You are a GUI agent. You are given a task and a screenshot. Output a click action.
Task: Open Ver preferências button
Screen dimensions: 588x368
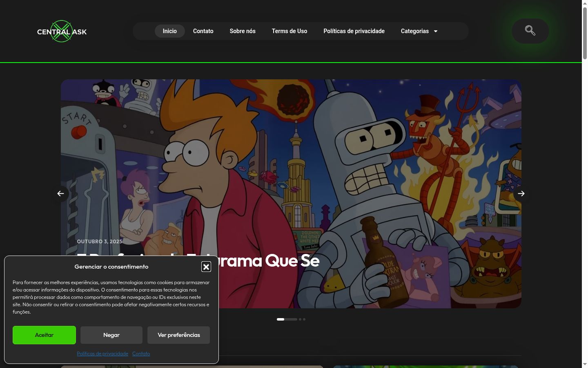click(x=179, y=335)
